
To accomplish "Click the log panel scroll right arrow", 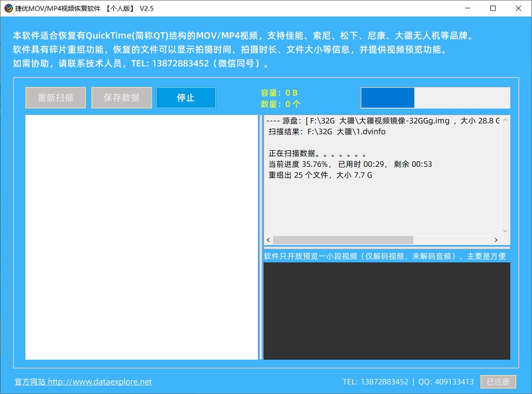I will click(x=496, y=240).
